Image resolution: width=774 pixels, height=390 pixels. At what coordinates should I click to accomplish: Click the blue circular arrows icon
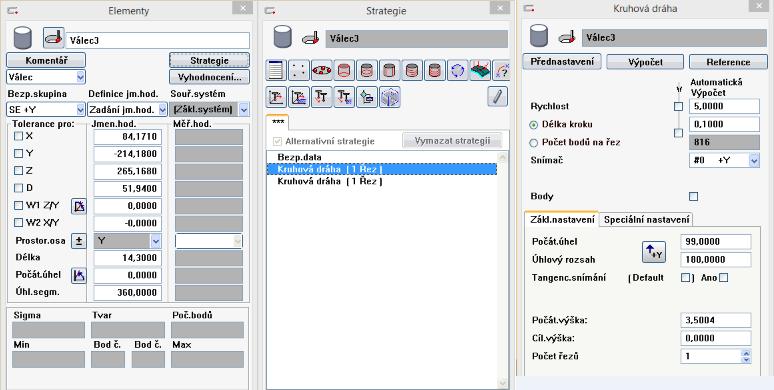click(x=458, y=71)
